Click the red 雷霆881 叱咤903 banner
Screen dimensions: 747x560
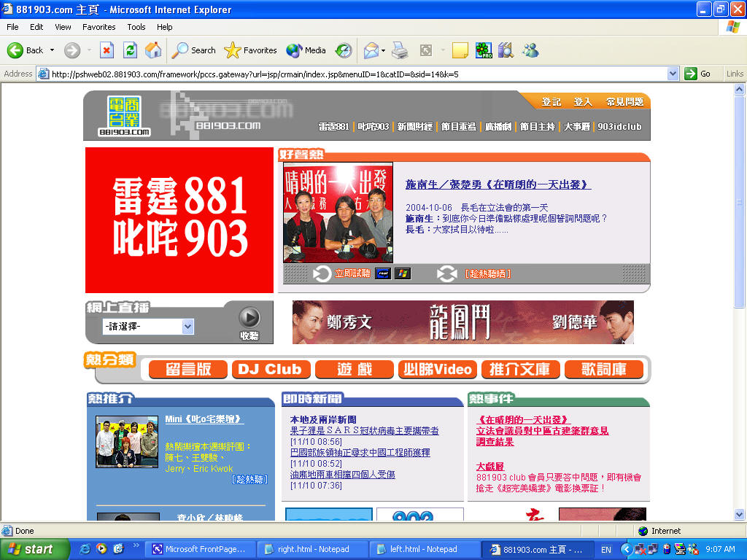pos(179,220)
